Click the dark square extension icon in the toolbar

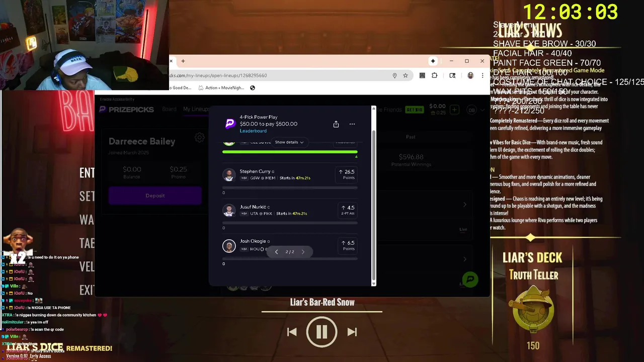[x=422, y=75]
